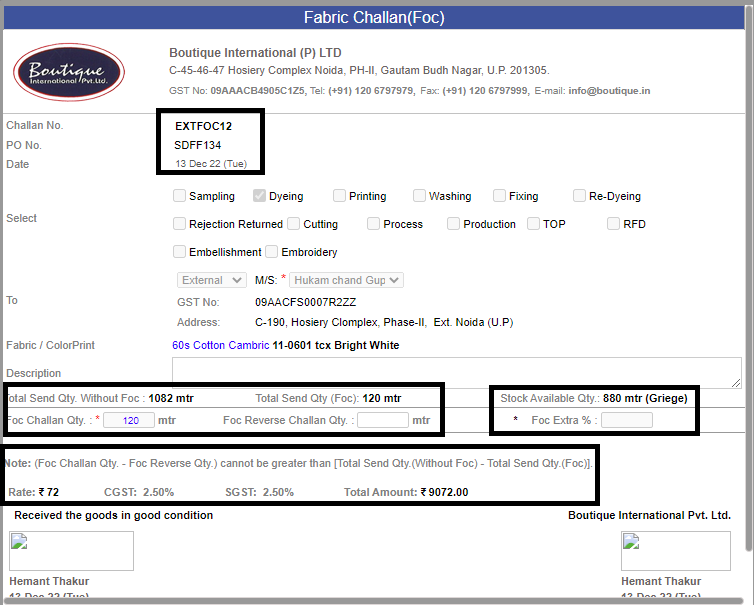Image resolution: width=754 pixels, height=605 pixels.
Task: Click broken signature image above left Hemant Thakur
Action: (71, 551)
